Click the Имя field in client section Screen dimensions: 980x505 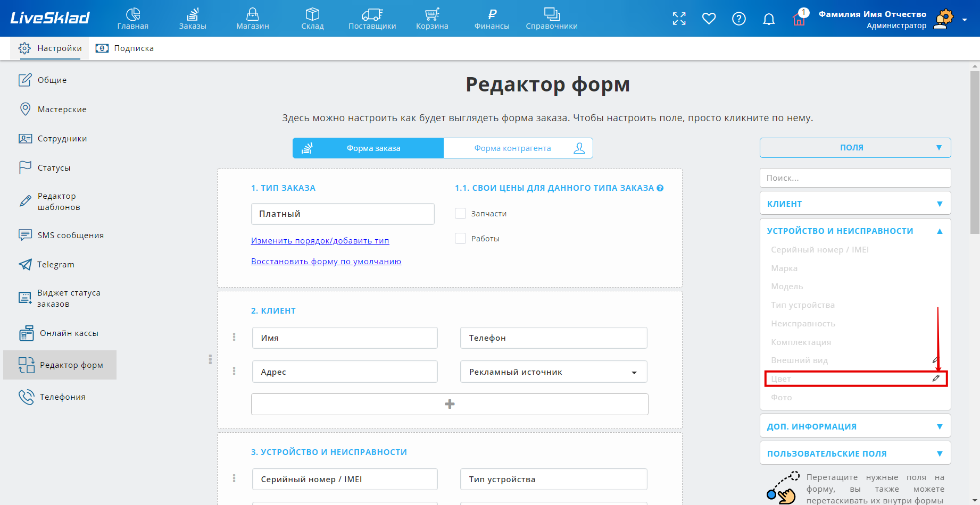click(x=345, y=338)
